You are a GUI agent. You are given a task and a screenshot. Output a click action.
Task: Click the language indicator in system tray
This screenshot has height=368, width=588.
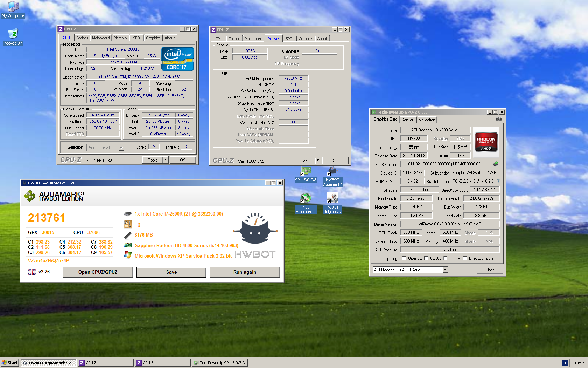coord(565,363)
